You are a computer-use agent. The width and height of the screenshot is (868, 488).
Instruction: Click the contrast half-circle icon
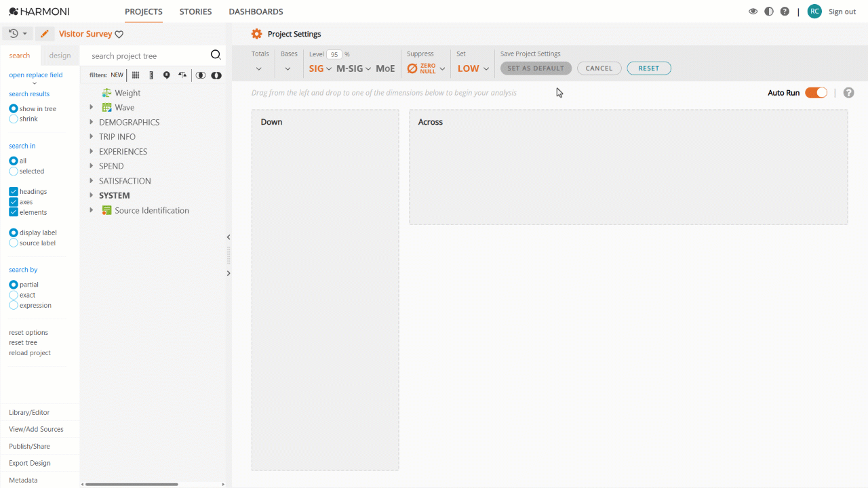pos(769,12)
